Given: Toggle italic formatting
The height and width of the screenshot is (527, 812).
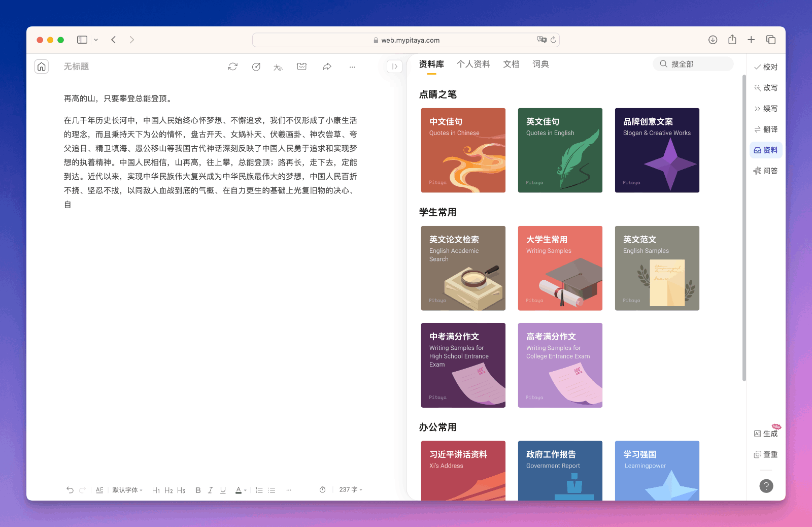Looking at the screenshot, I should pos(210,490).
